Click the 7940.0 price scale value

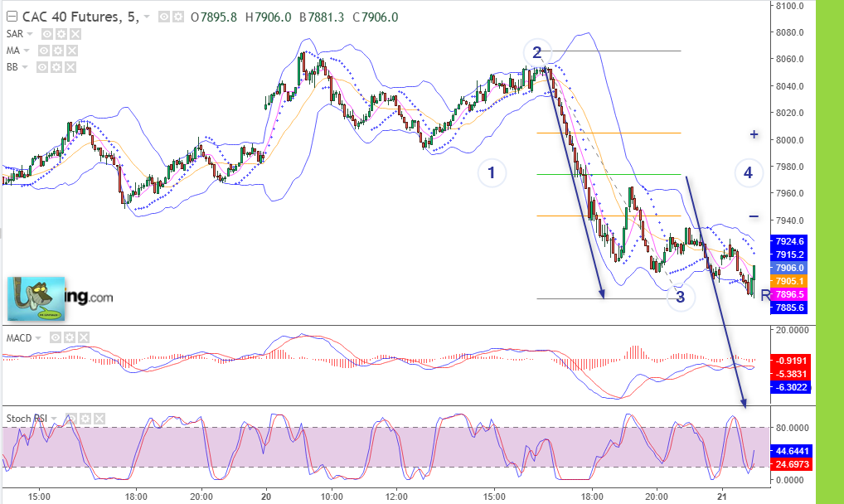tap(789, 220)
